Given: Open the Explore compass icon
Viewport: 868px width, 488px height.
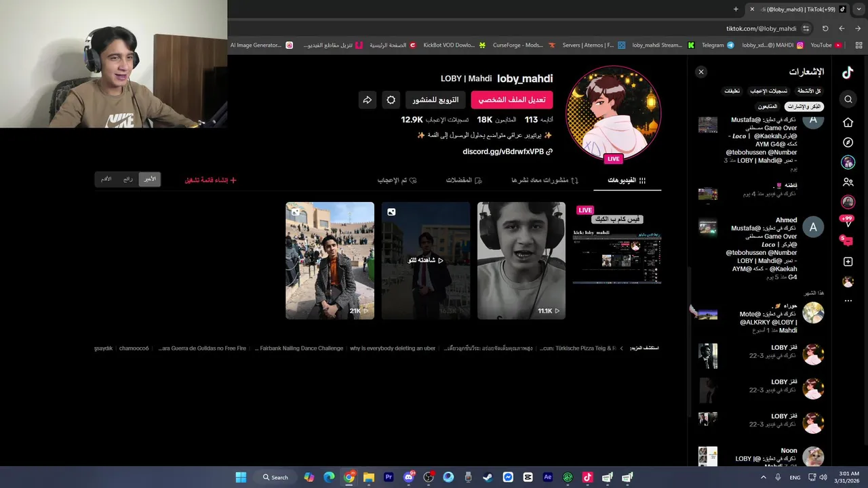Looking at the screenshot, I should (x=848, y=142).
